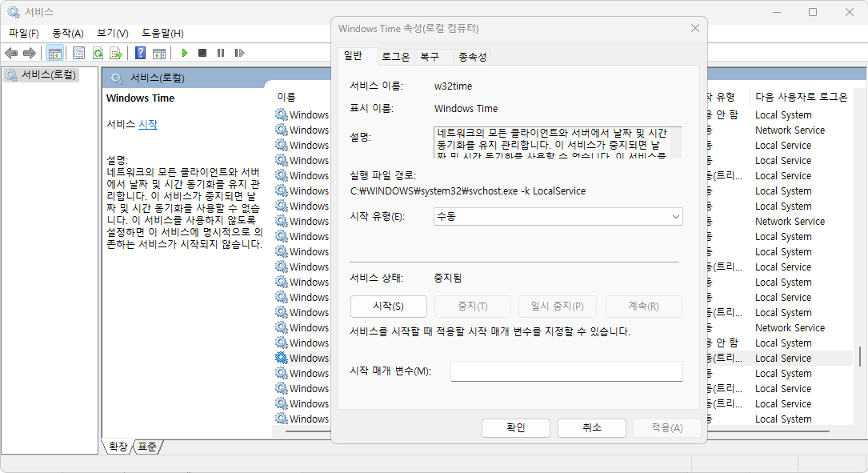Click the svchost.exe executable path text
Screen dimensions: 868x473
(x=468, y=191)
